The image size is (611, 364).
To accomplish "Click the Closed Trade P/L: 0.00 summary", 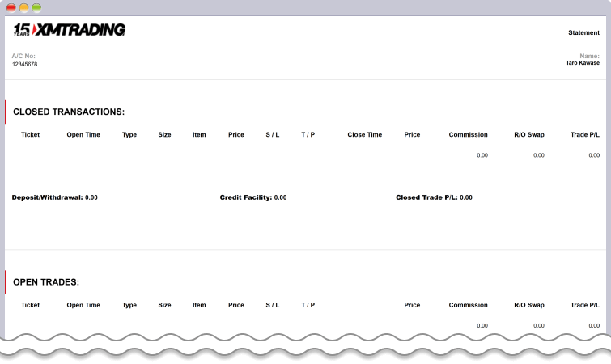I will pyautogui.click(x=434, y=197).
